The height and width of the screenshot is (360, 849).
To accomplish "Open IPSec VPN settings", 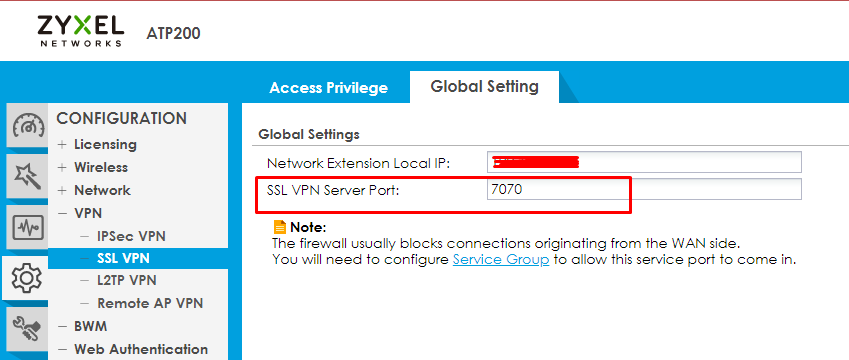I will pyautogui.click(x=131, y=236).
